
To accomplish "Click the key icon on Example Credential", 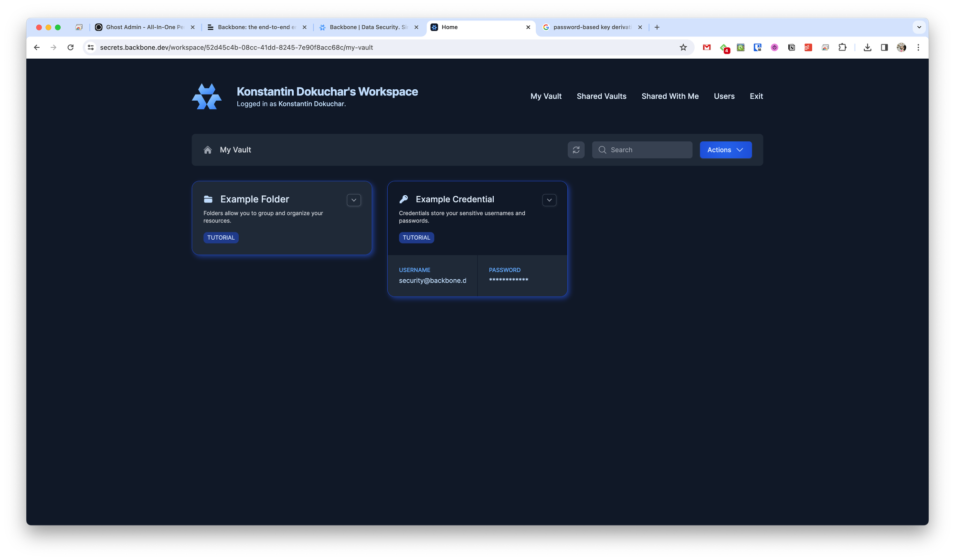I will pos(403,200).
